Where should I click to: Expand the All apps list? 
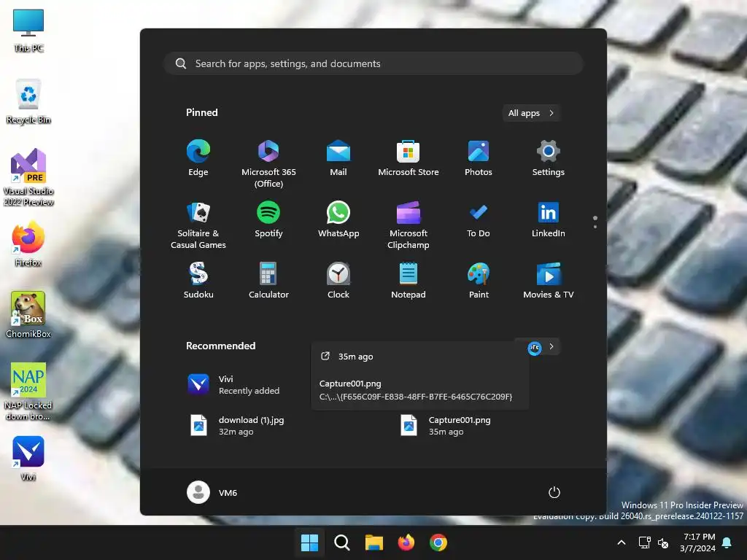coord(531,113)
